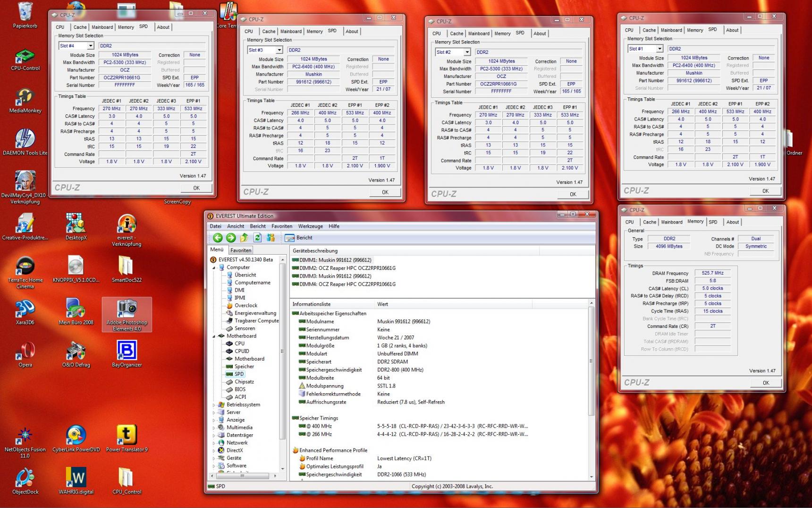This screenshot has width=812, height=508.
Task: Open the Ansicht menu in EVEREST
Action: click(x=236, y=226)
